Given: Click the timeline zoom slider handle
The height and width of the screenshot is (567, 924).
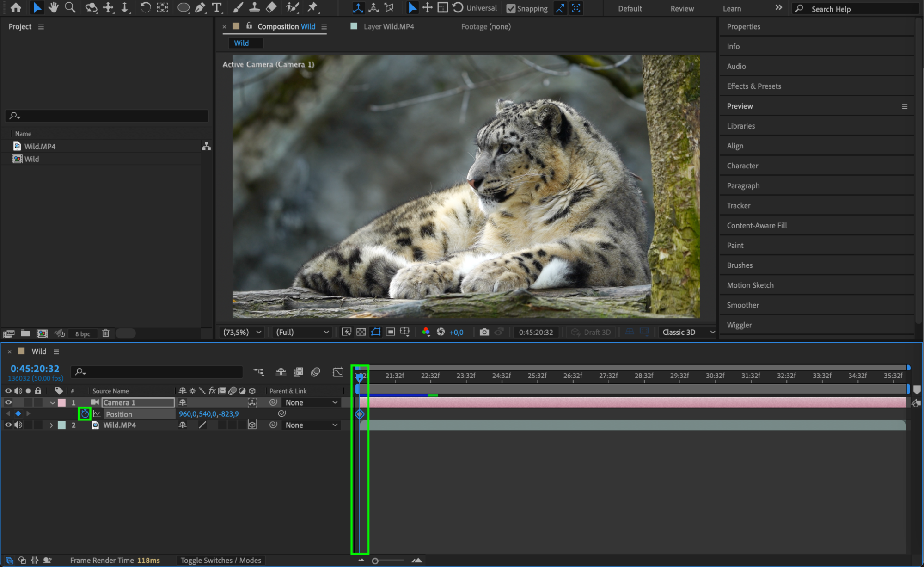Looking at the screenshot, I should point(375,561).
